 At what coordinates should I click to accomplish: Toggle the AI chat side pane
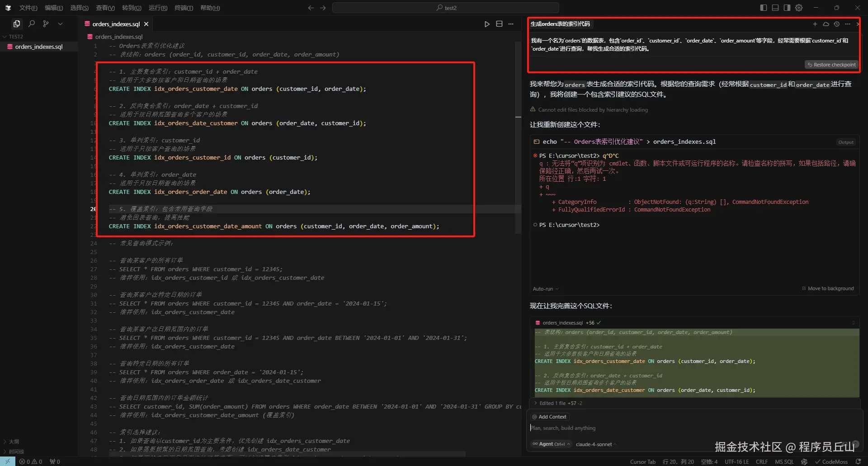click(787, 8)
